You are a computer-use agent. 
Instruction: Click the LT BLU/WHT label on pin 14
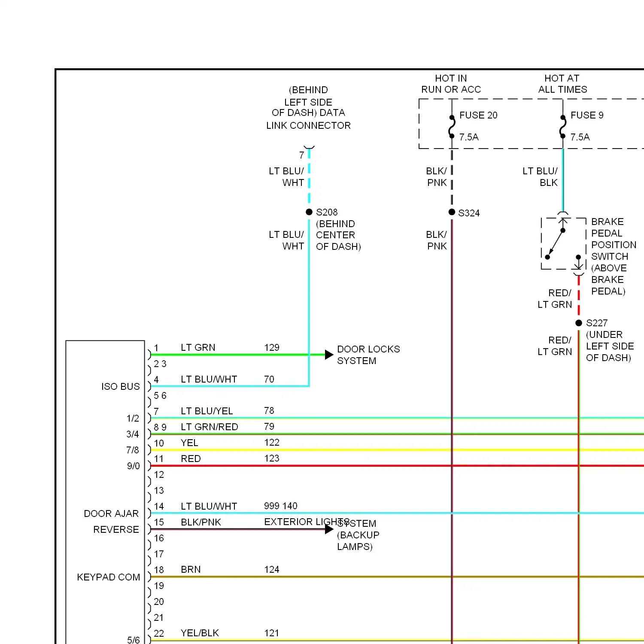(x=209, y=506)
